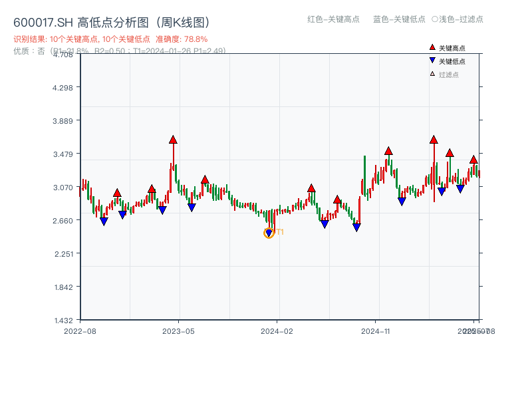
Task: Click the 蓝色-关键低点 header text
Action: click(399, 19)
